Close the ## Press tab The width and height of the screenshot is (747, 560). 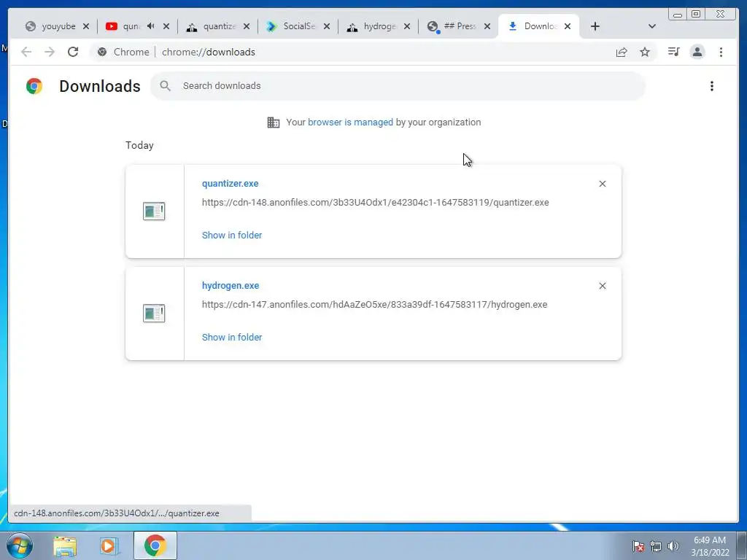point(487,26)
